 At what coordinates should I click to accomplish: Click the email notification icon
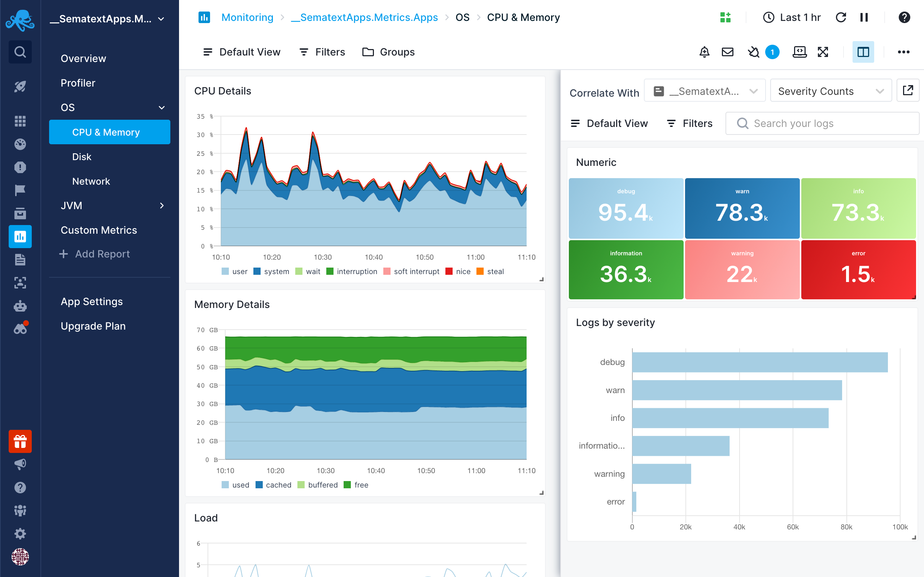(x=727, y=52)
